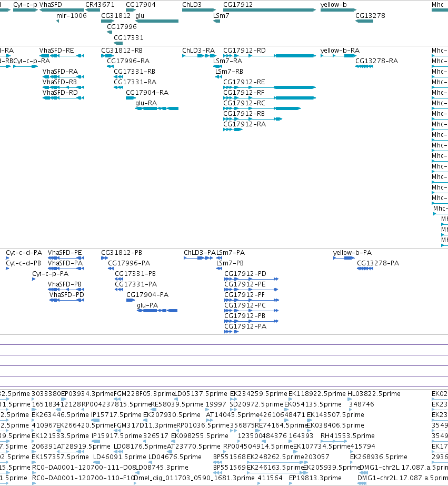This screenshot has height=486, width=448.
Task: Select the CG17912-RD transcript exon bar
Action: pyautogui.click(x=295, y=56)
